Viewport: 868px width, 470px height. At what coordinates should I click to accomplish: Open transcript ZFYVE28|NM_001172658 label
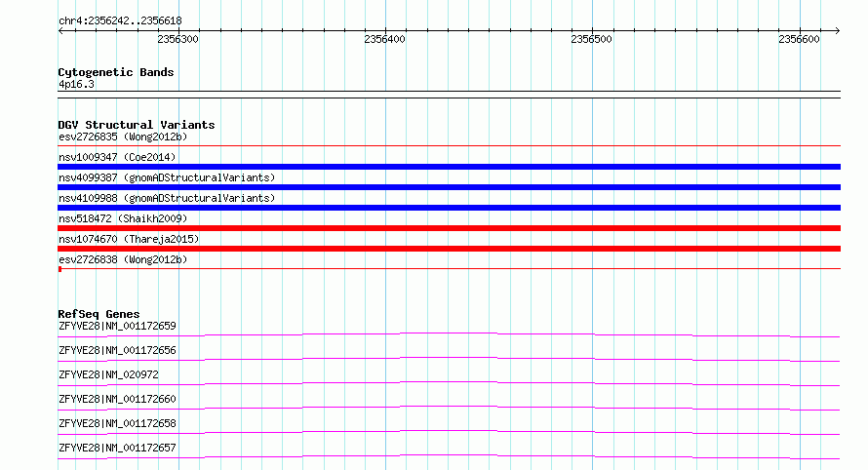point(117,423)
